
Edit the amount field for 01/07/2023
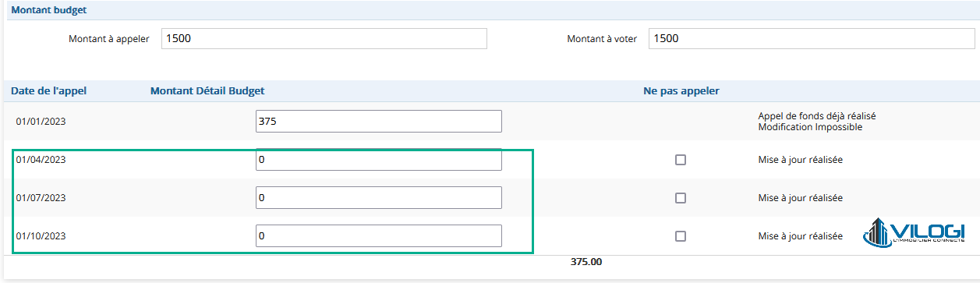click(379, 198)
